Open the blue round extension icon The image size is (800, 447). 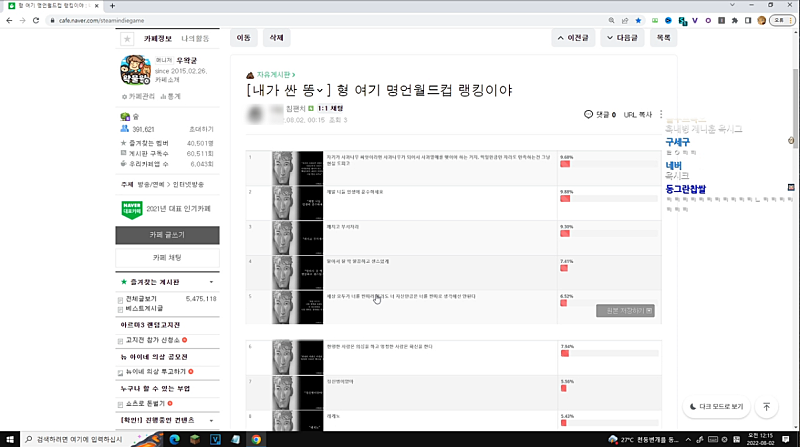point(668,20)
